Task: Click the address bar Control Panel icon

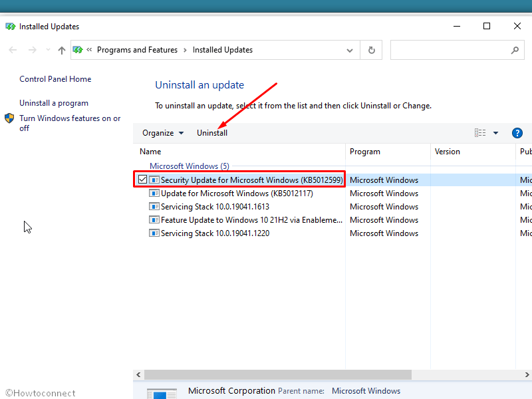Action: (x=78, y=50)
